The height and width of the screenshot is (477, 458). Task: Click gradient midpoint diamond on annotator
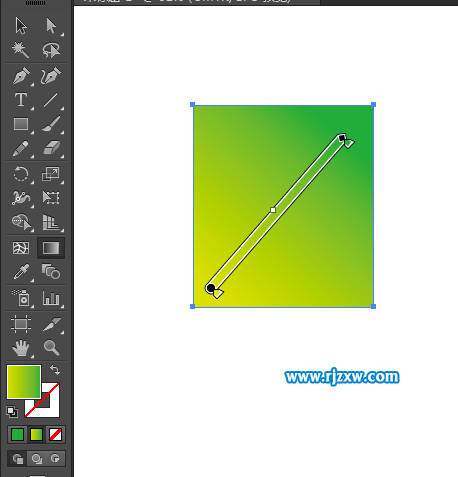pos(273,210)
